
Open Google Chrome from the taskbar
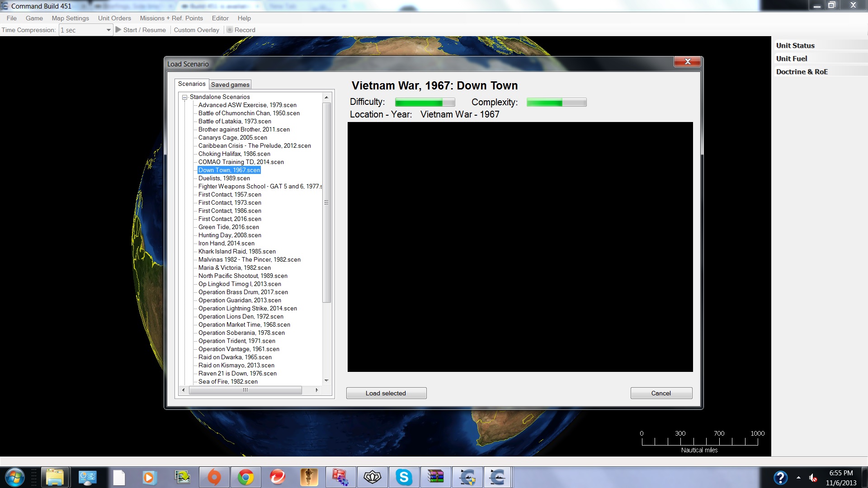[245, 477]
